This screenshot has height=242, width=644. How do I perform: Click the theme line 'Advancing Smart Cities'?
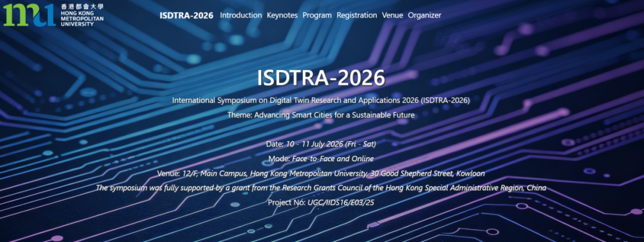pos(321,115)
